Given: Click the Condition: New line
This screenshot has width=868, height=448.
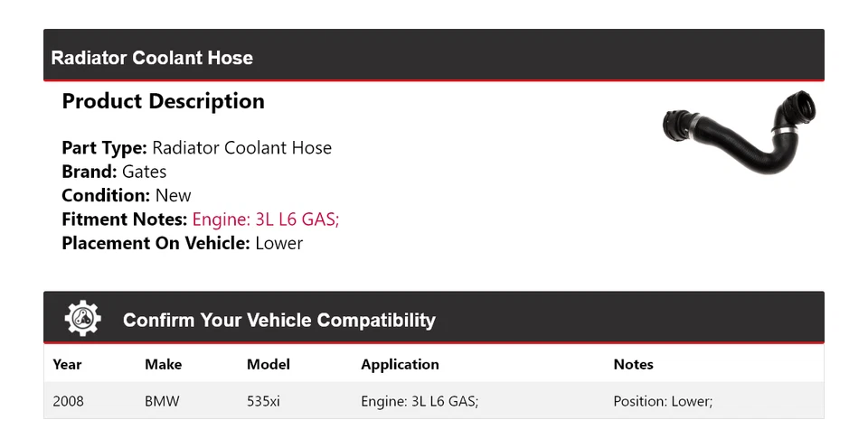Looking at the screenshot, I should coord(127,195).
